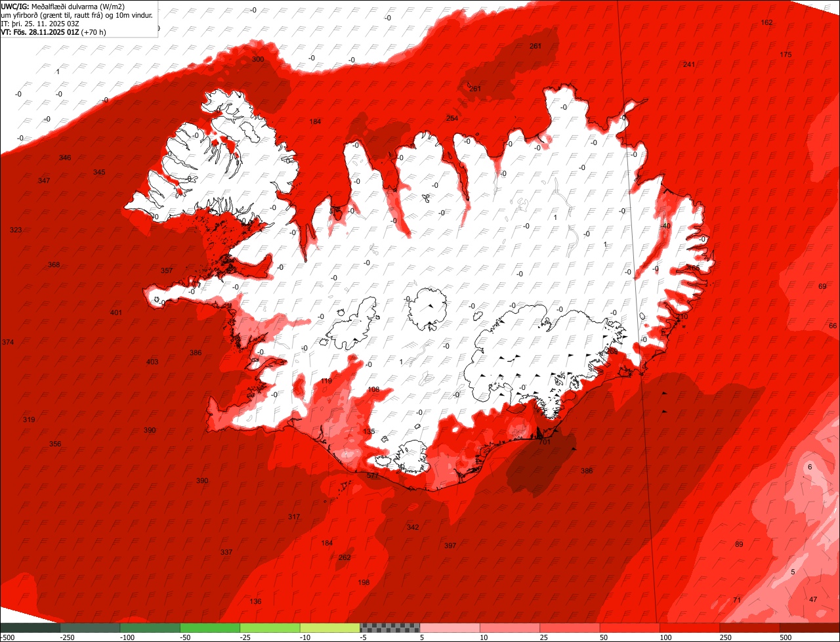
Task: Click the '66' value on the map
Action: [x=833, y=326]
